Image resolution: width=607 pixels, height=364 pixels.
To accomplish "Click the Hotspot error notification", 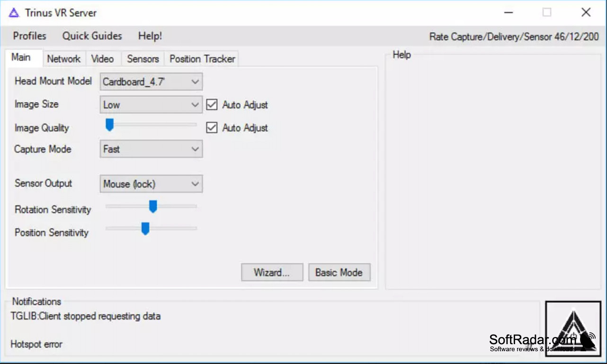I will pyautogui.click(x=36, y=344).
